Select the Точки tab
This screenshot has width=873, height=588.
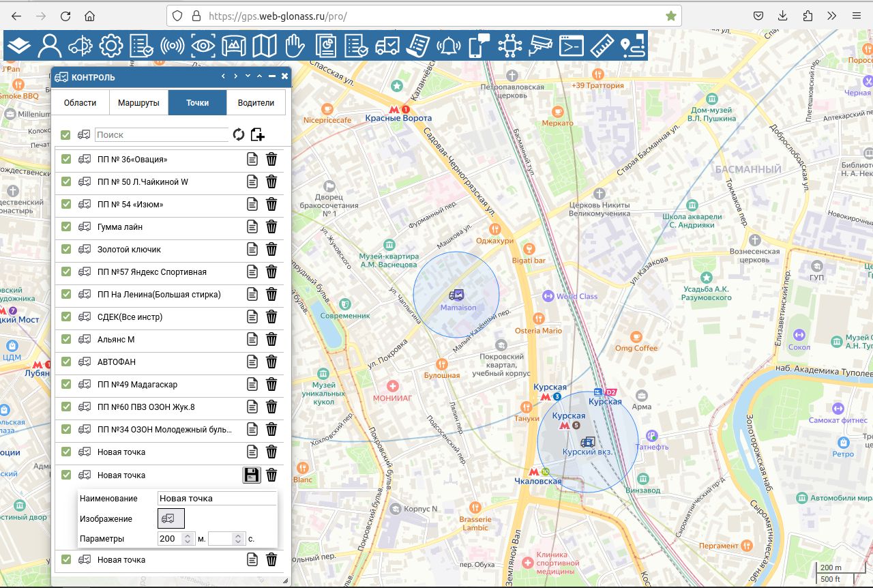click(198, 103)
